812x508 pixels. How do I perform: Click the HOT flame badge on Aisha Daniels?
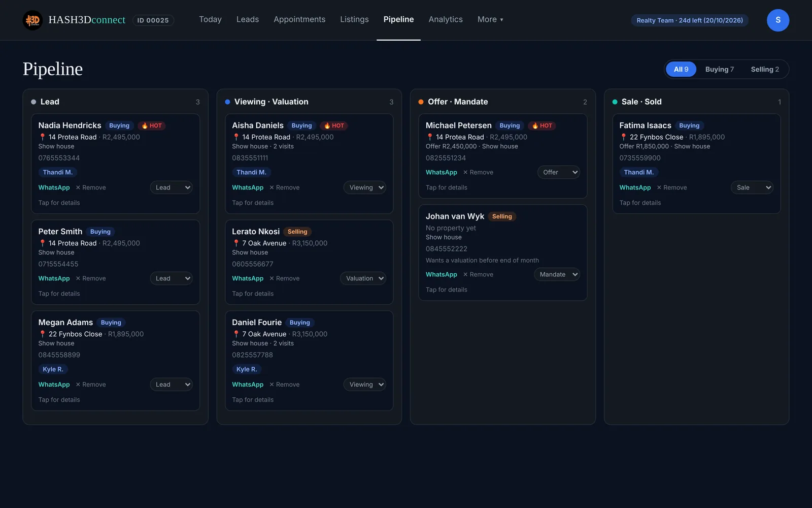click(334, 125)
